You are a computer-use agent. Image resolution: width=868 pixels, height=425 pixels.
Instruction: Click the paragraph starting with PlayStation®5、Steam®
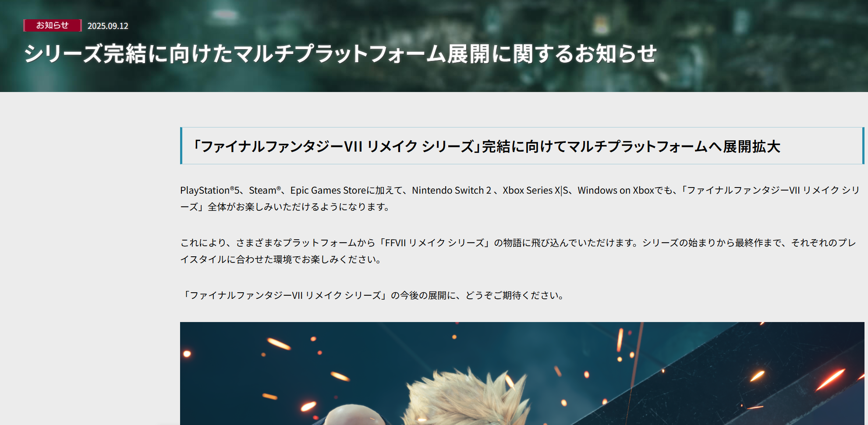520,198
